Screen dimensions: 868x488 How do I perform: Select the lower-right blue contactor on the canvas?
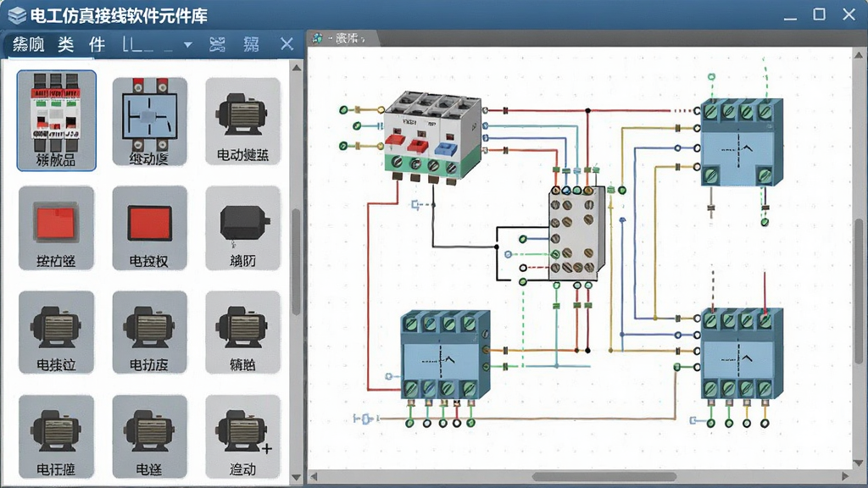tap(741, 353)
